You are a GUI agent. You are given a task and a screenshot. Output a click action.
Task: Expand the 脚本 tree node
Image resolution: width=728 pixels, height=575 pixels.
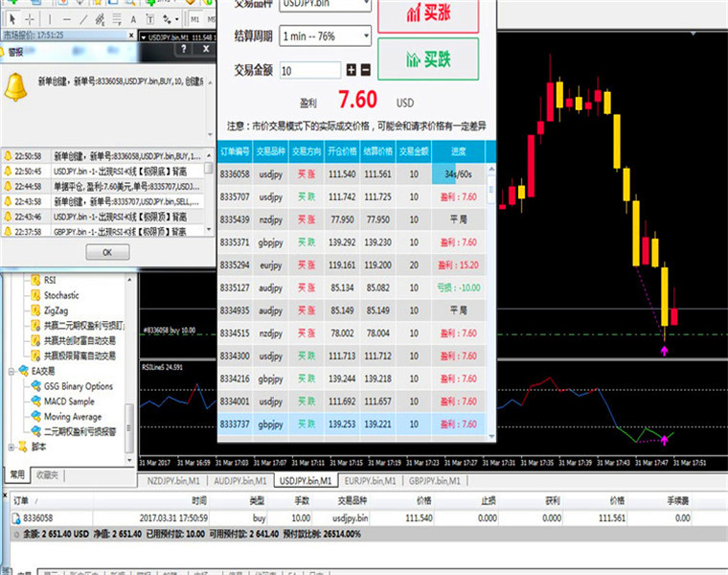point(11,448)
